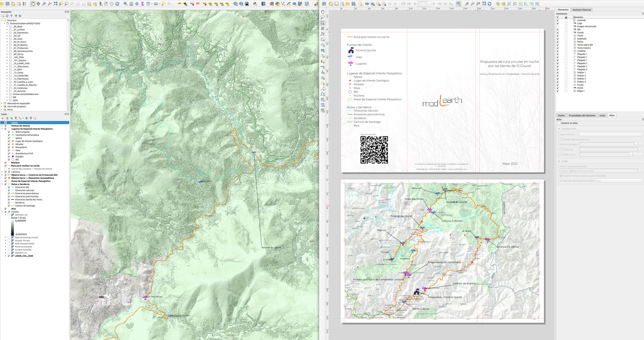The height and width of the screenshot is (340, 644).
Task: Refresh the layout view
Action: click(x=489, y=4)
